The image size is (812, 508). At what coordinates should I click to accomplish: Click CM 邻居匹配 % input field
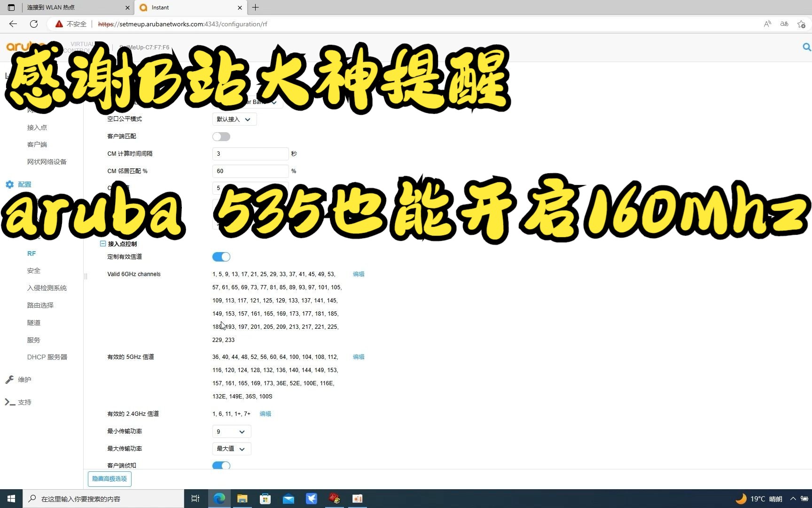(250, 171)
